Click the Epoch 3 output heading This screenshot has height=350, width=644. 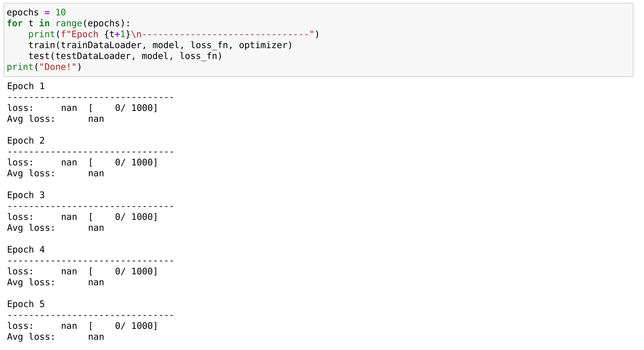pyautogui.click(x=26, y=195)
